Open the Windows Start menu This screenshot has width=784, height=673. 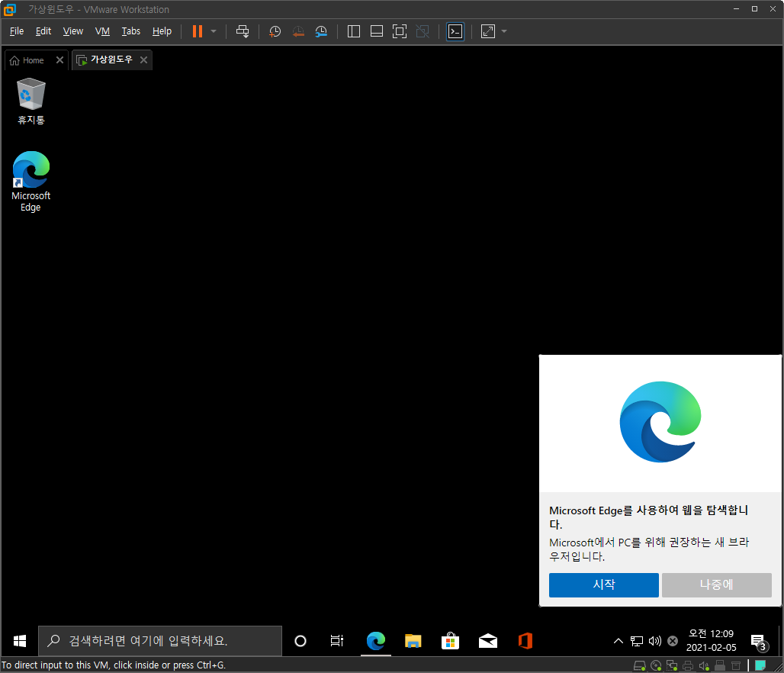[20, 641]
